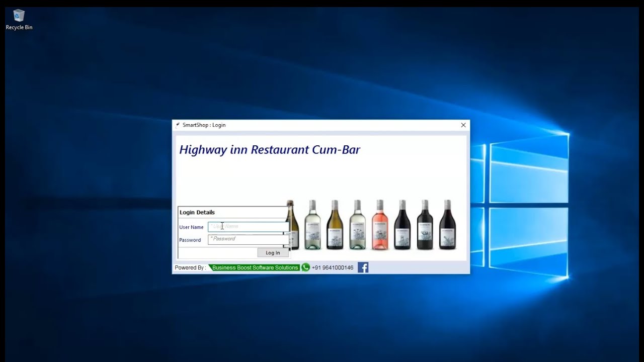Click the Powered By label

pos(190,267)
